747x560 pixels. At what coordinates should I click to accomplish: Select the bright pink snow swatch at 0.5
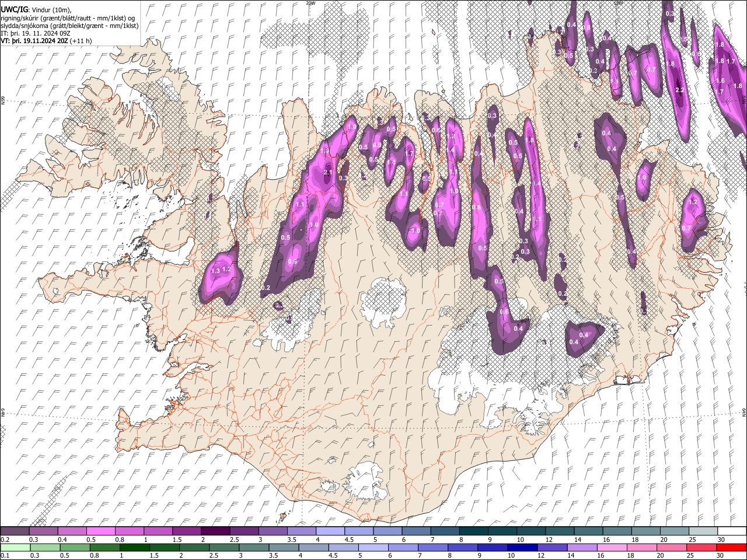click(101, 531)
